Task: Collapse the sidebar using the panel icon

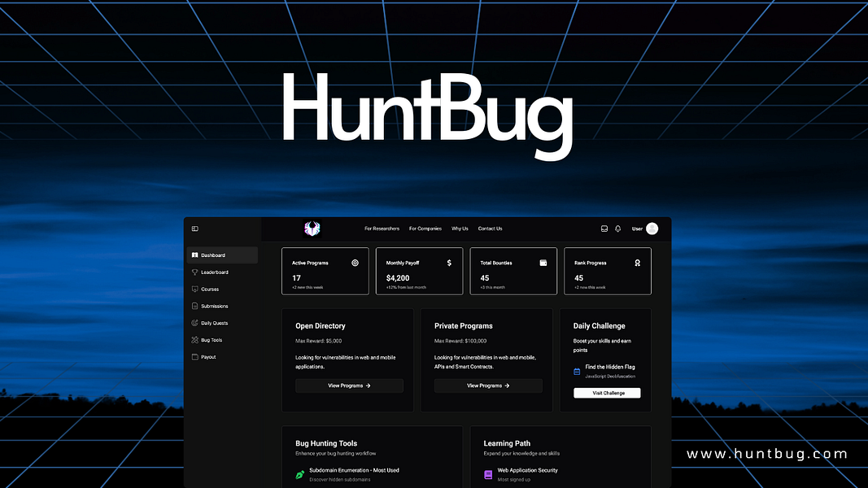Action: (x=194, y=229)
